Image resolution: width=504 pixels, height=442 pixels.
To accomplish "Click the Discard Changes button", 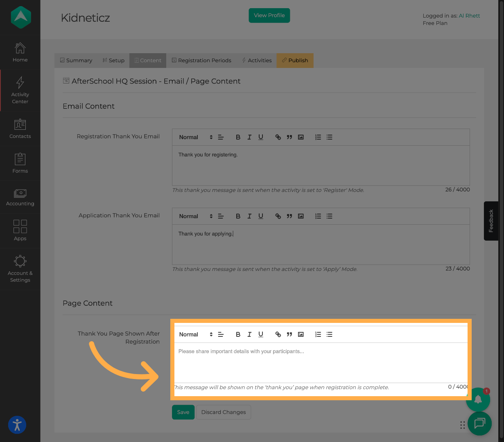I will (224, 412).
